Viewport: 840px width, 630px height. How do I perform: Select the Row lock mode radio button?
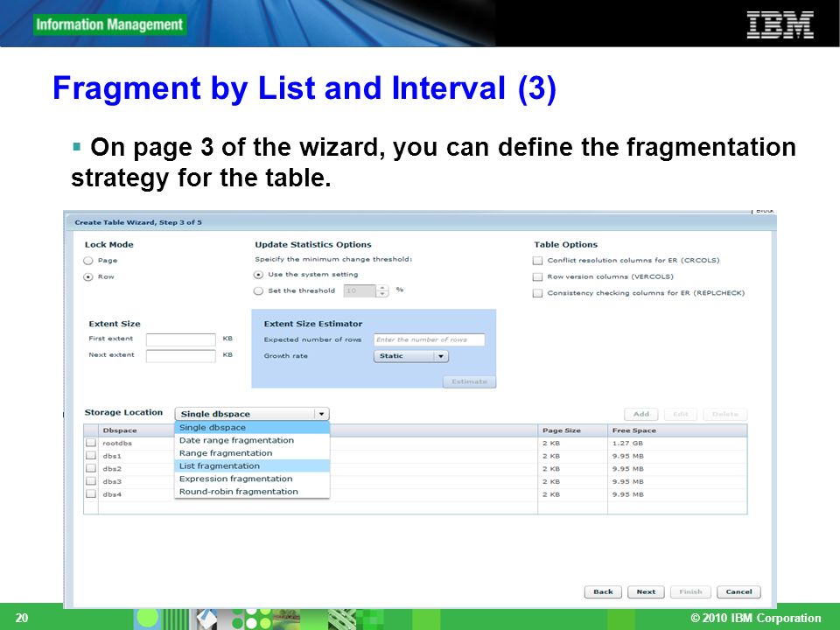88,277
